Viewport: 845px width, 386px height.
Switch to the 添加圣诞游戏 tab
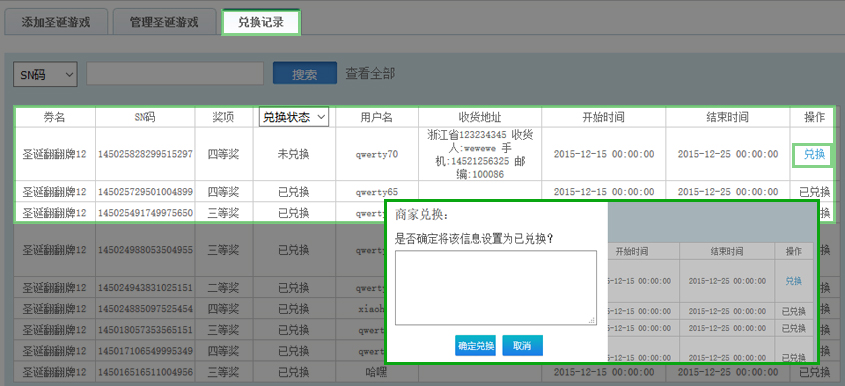tap(56, 22)
